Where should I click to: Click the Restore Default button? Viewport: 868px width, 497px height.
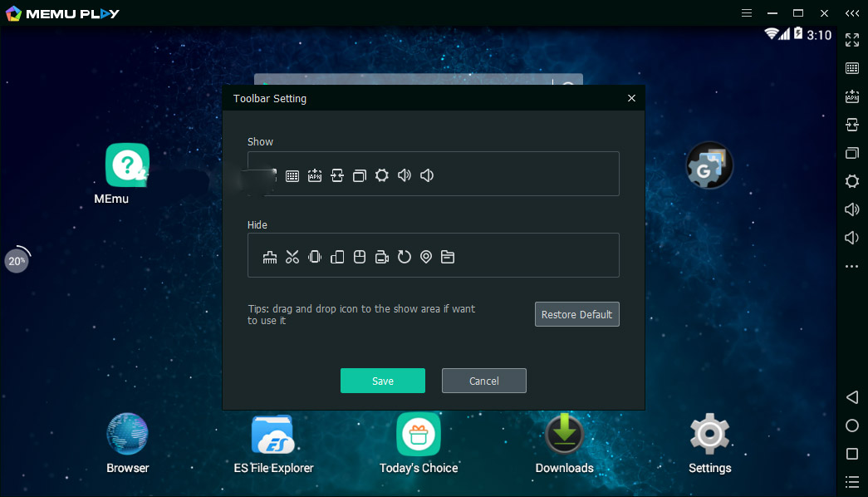click(576, 314)
